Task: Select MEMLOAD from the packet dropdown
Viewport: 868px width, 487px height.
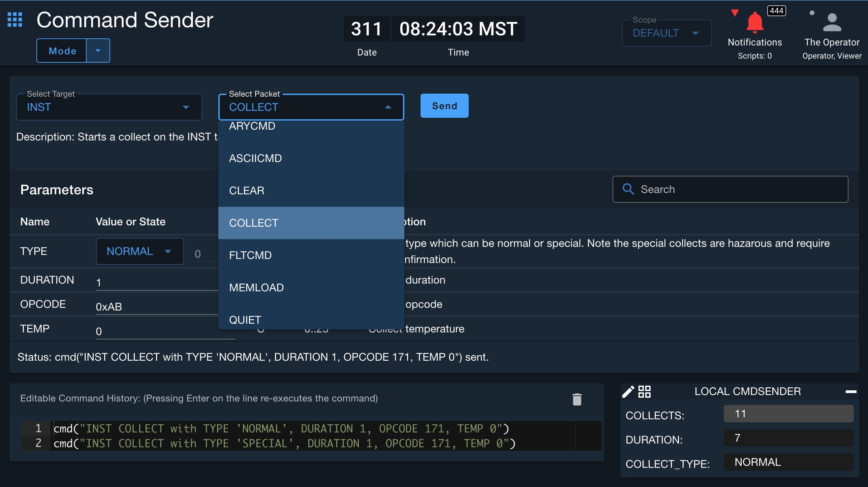Action: tap(256, 287)
